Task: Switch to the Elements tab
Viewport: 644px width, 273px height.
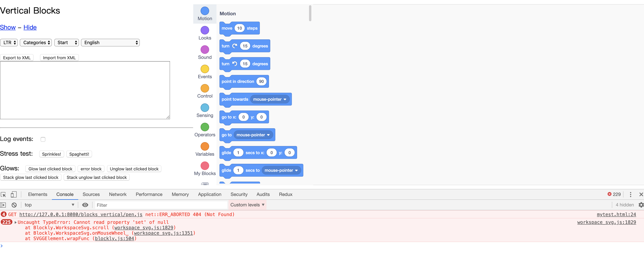Action: point(38,195)
